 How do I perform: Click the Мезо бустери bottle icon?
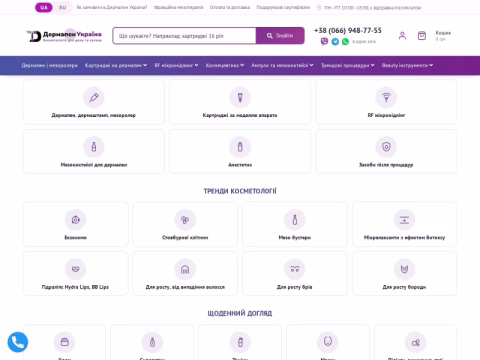point(295,220)
